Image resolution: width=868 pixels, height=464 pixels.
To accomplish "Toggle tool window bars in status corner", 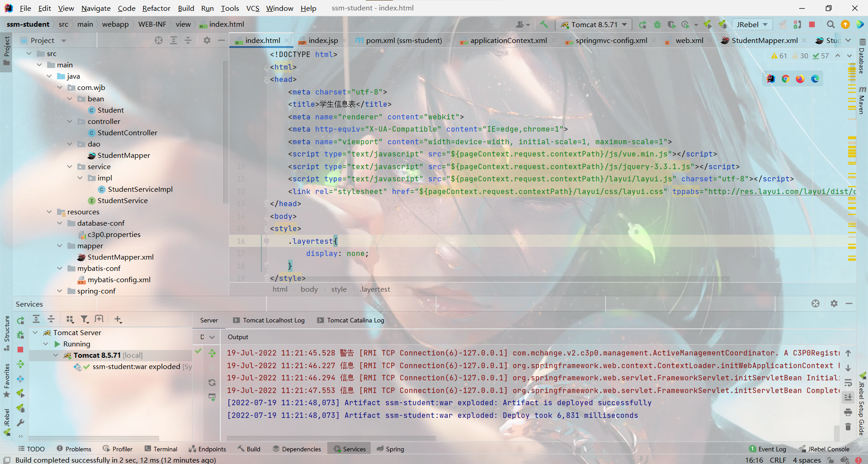I will click(x=7, y=460).
